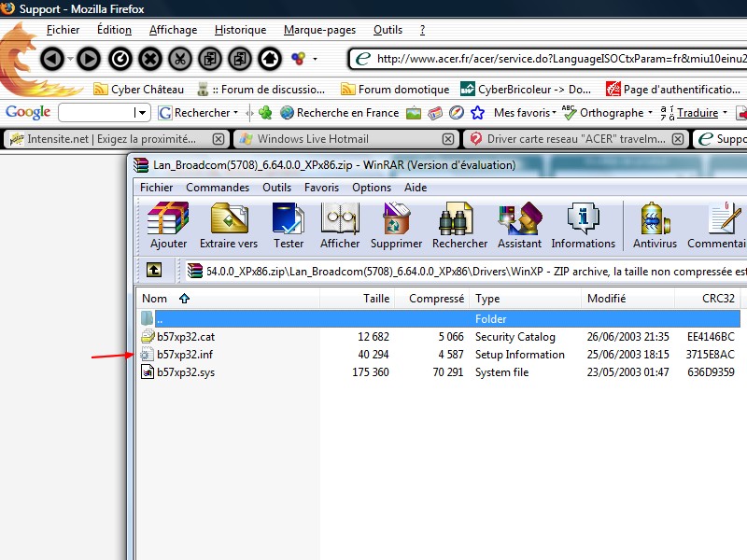Open the Google search box dropdown
The width and height of the screenshot is (747, 560).
(142, 113)
